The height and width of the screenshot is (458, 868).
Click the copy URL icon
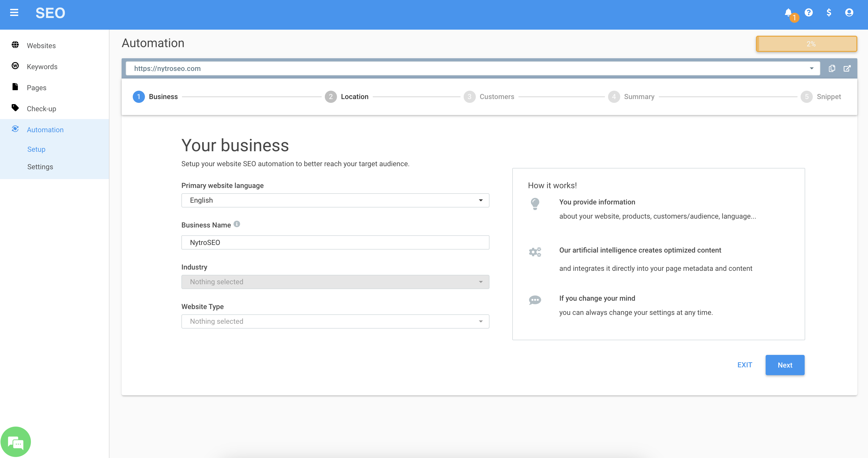[832, 68]
